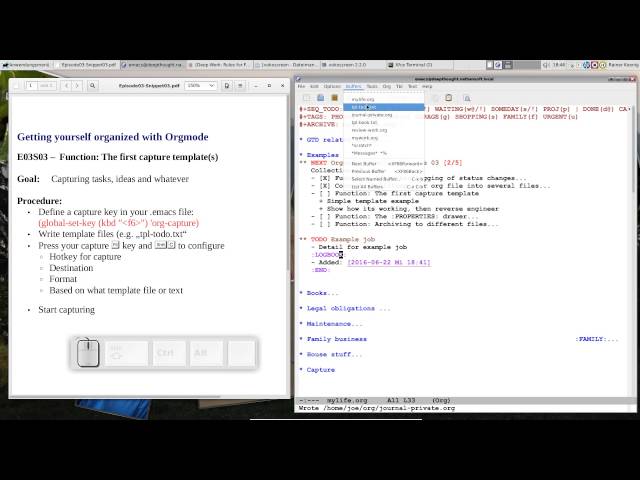Expand the 'Family business' heading

coord(337,339)
